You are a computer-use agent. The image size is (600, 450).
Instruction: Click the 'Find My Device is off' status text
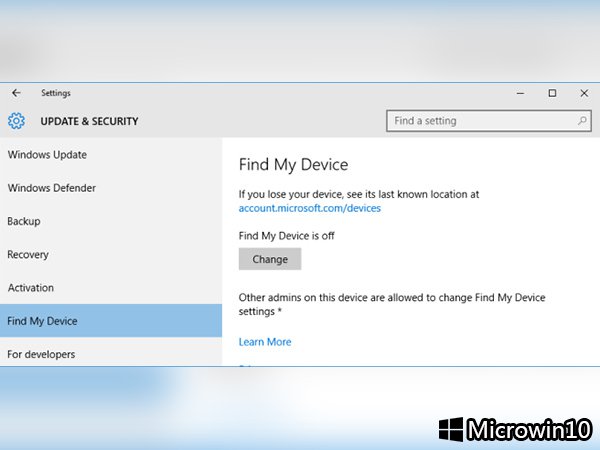(x=287, y=236)
